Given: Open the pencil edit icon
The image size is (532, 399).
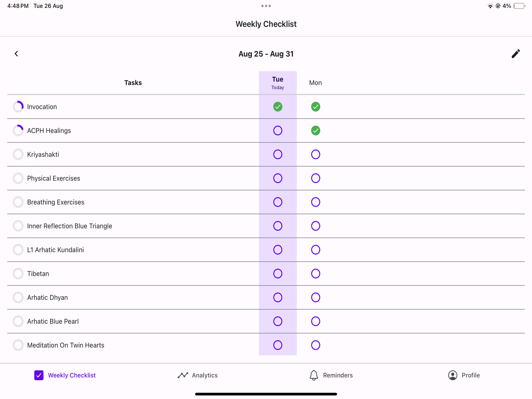Looking at the screenshot, I should click(x=516, y=54).
